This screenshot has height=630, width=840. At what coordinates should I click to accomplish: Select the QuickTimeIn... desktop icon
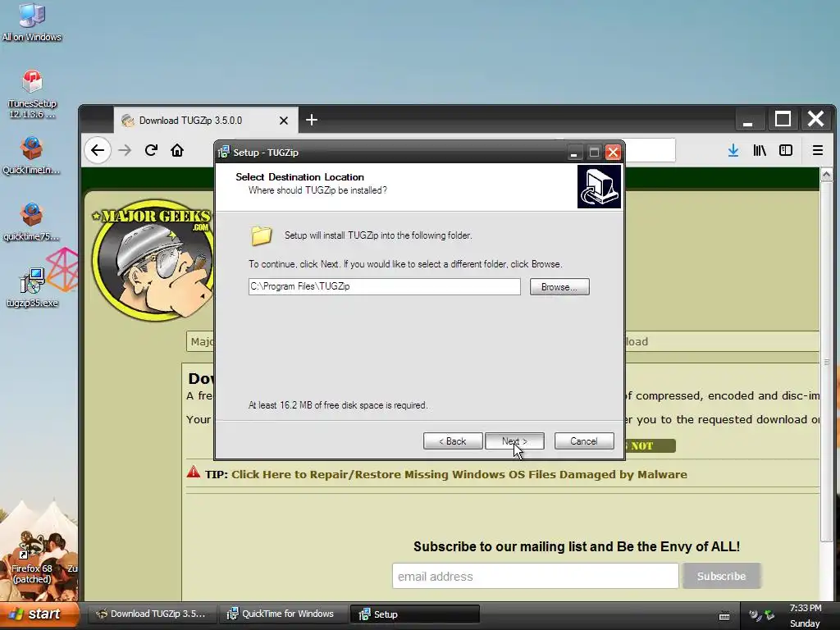[32, 155]
